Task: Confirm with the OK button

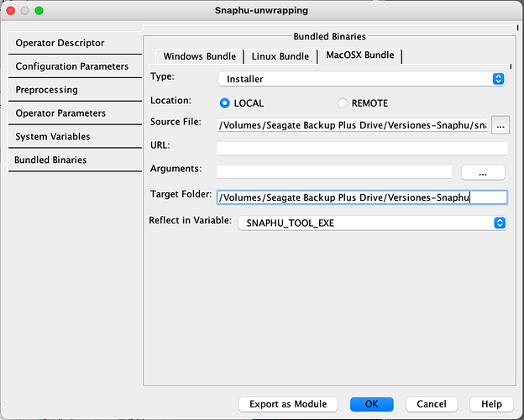Action: tap(372, 404)
